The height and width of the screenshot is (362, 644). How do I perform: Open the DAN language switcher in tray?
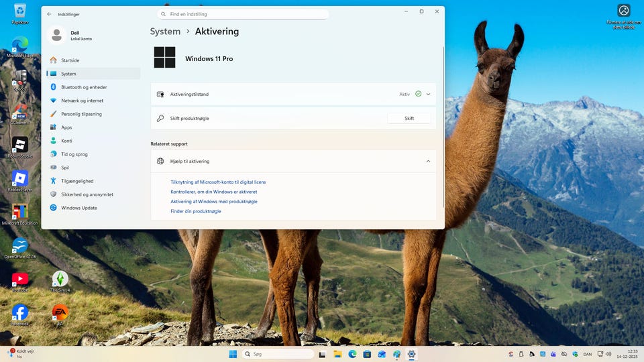coord(587,354)
